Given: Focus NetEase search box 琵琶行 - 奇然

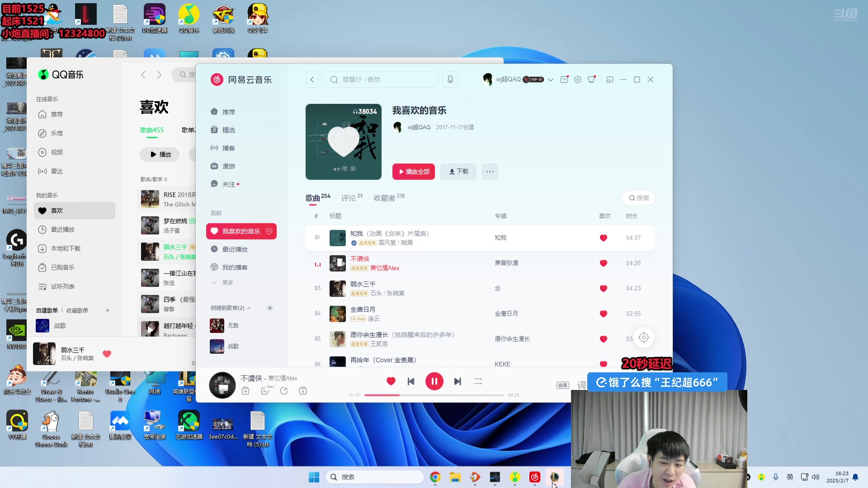Looking at the screenshot, I should [380, 80].
